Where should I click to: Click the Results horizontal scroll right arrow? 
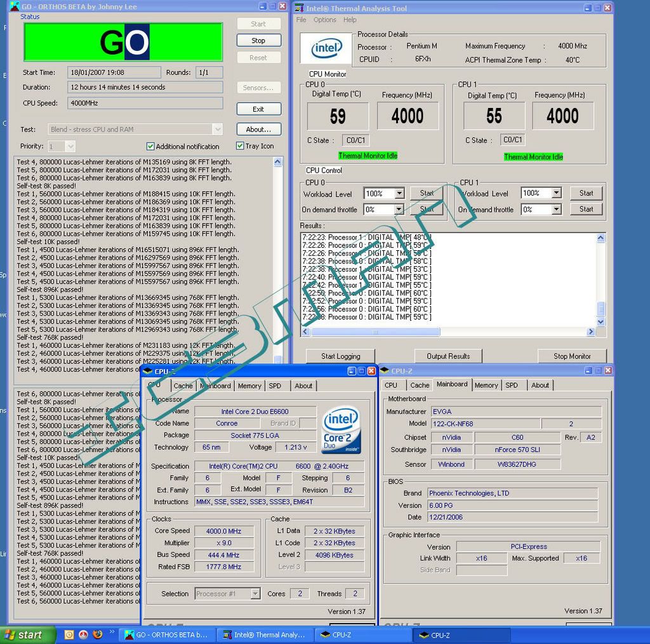tap(591, 332)
